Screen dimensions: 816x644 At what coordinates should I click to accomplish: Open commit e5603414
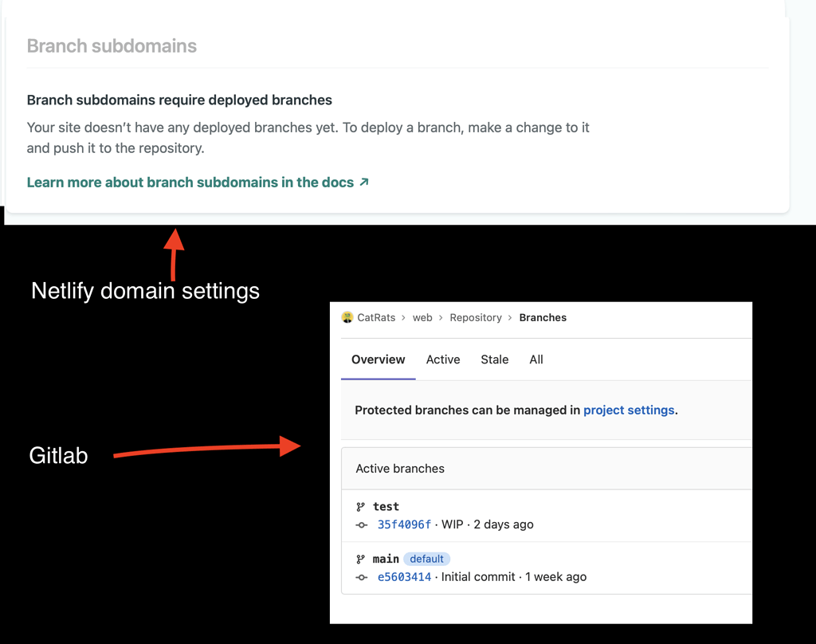[x=404, y=577]
